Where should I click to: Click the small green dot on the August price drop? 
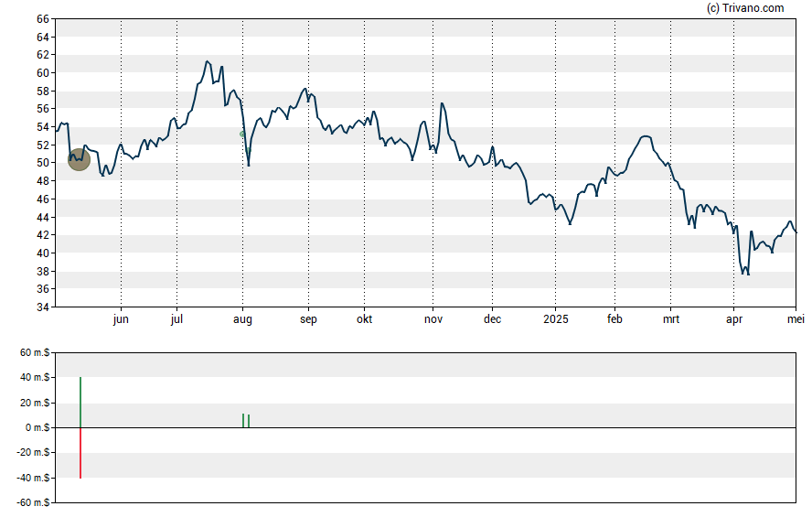tap(242, 135)
